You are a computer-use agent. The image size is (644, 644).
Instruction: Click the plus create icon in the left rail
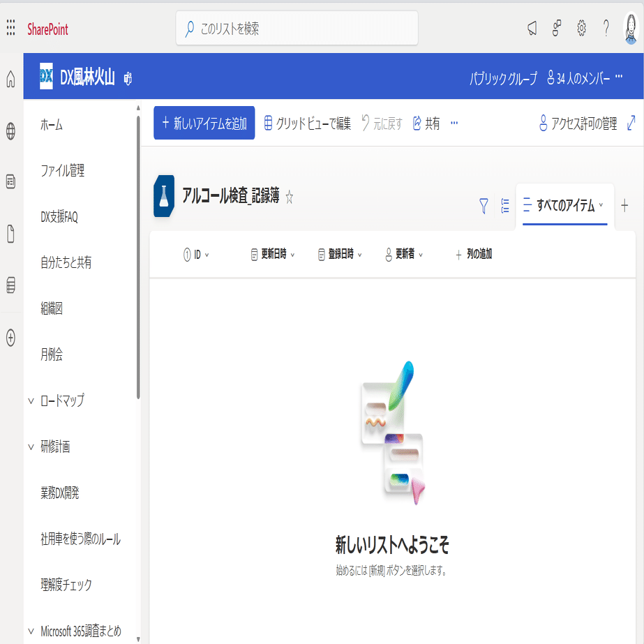click(10, 339)
